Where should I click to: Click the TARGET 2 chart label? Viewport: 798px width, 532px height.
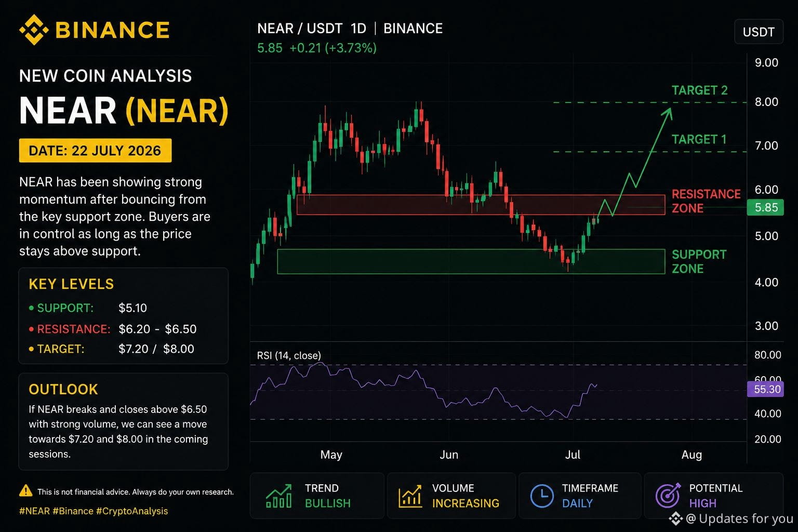(x=699, y=90)
